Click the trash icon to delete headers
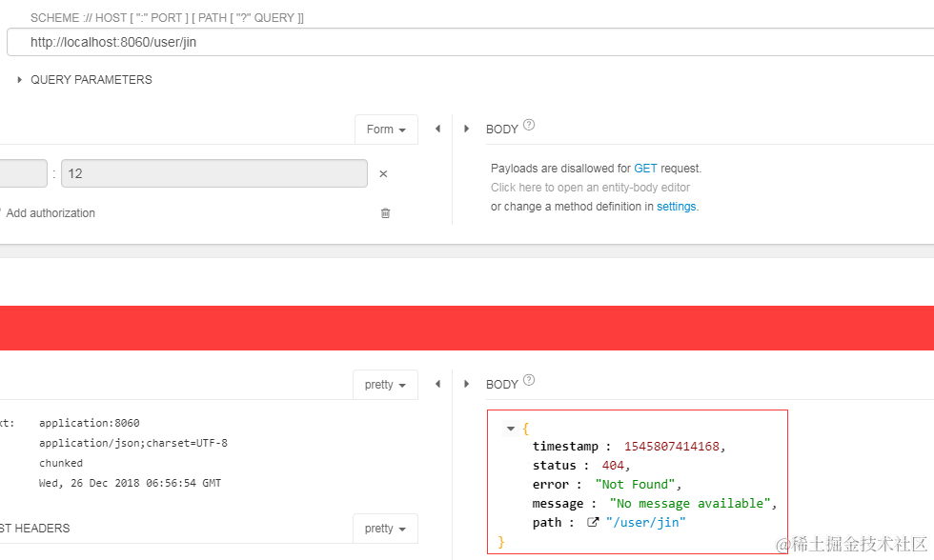This screenshot has height=560, width=934. coord(385,213)
